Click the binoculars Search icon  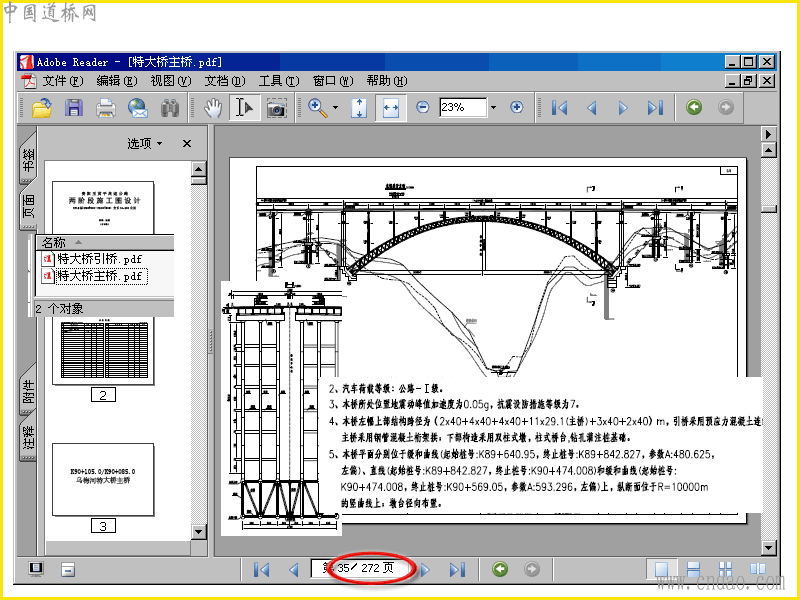pos(169,107)
